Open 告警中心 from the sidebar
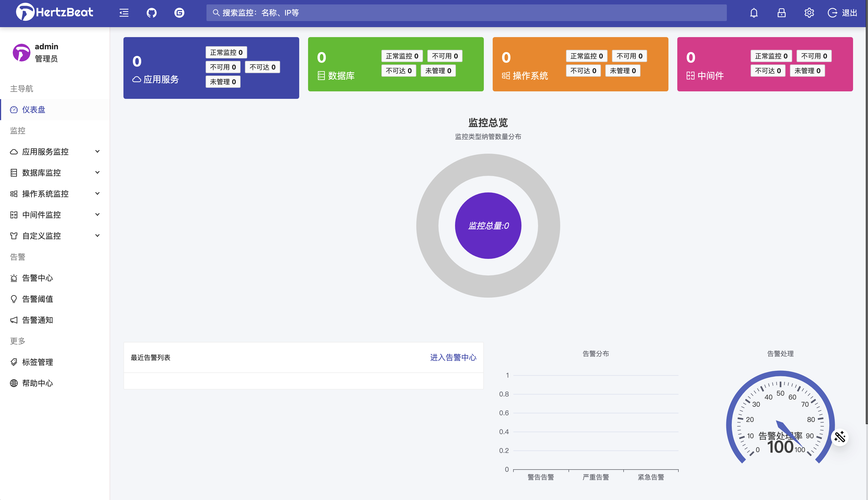868x500 pixels. click(37, 278)
